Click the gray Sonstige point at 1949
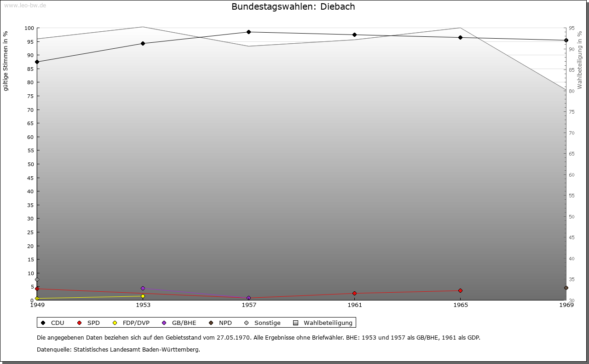 click(x=37, y=279)
